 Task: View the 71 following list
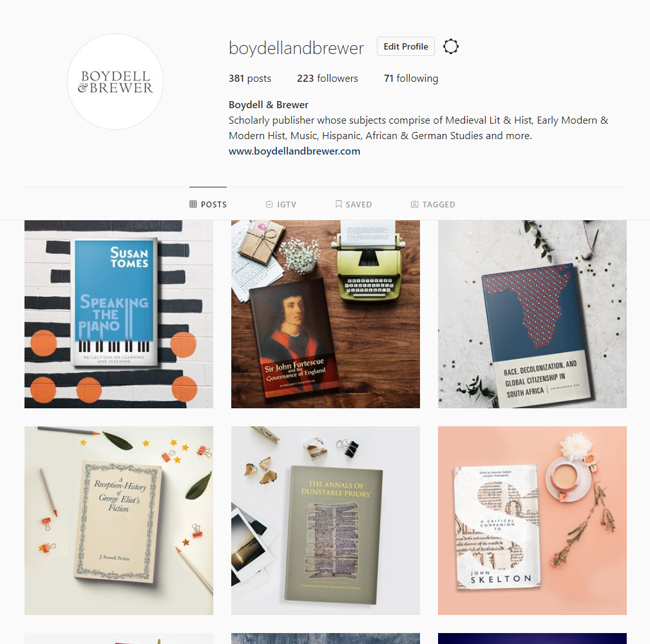[411, 79]
